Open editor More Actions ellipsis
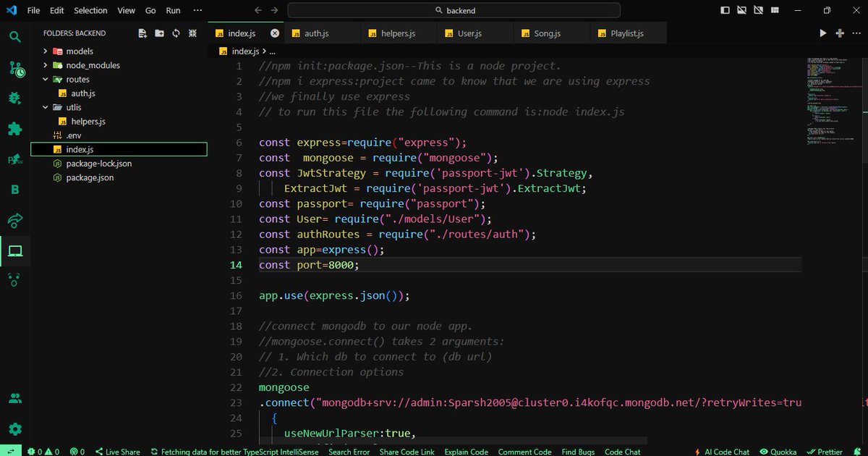The height and width of the screenshot is (456, 868). click(x=856, y=33)
